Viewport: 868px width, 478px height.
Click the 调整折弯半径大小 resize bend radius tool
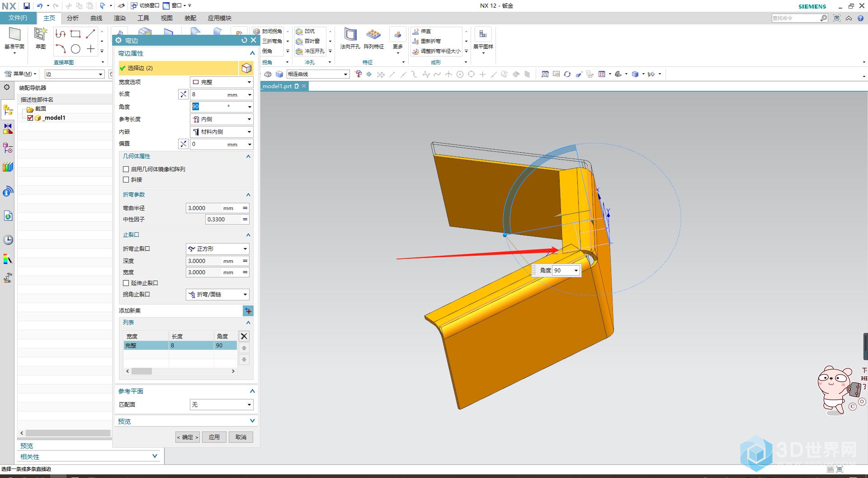436,51
